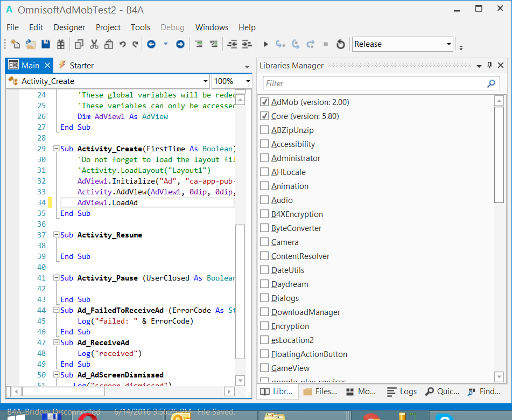Enable the Camera library checkbox
This screenshot has height=420, width=512.
pyautogui.click(x=264, y=242)
